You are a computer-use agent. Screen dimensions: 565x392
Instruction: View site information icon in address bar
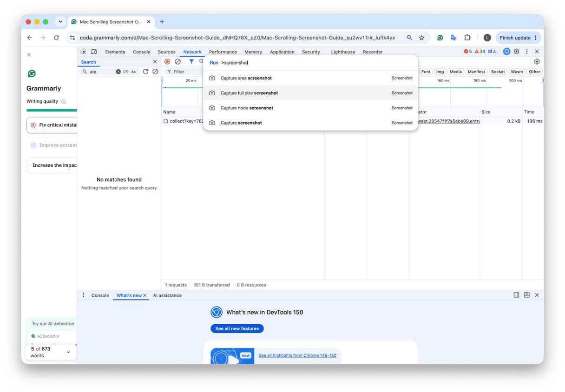point(72,38)
